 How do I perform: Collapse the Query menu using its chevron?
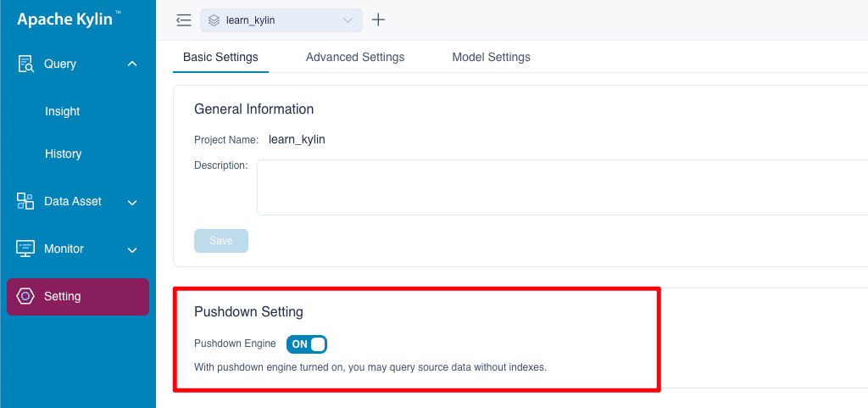click(x=132, y=64)
